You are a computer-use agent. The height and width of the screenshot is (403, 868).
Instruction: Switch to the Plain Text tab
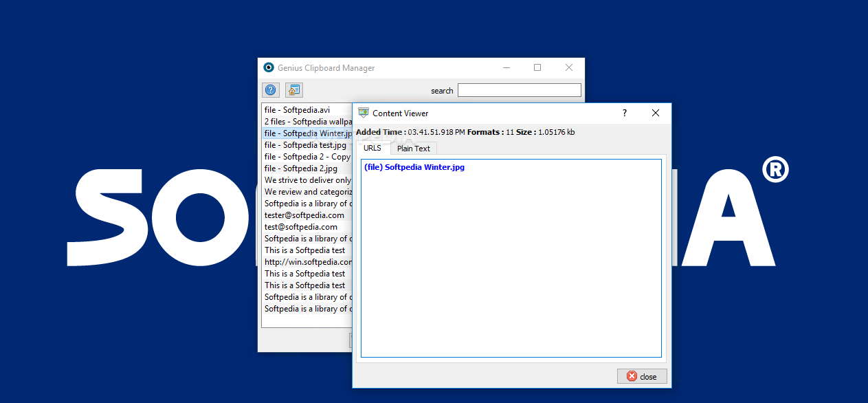(x=414, y=149)
